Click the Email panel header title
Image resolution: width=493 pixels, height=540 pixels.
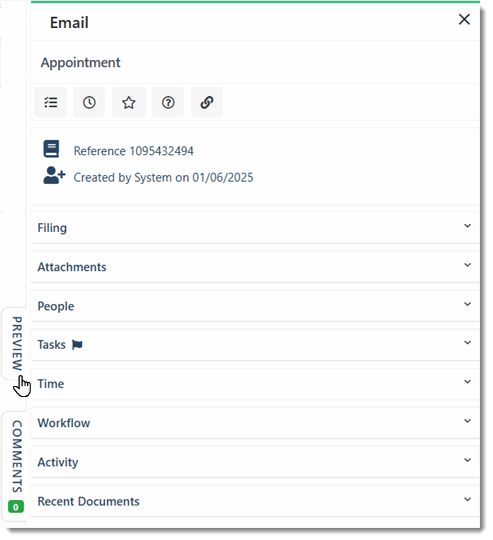[x=69, y=23]
